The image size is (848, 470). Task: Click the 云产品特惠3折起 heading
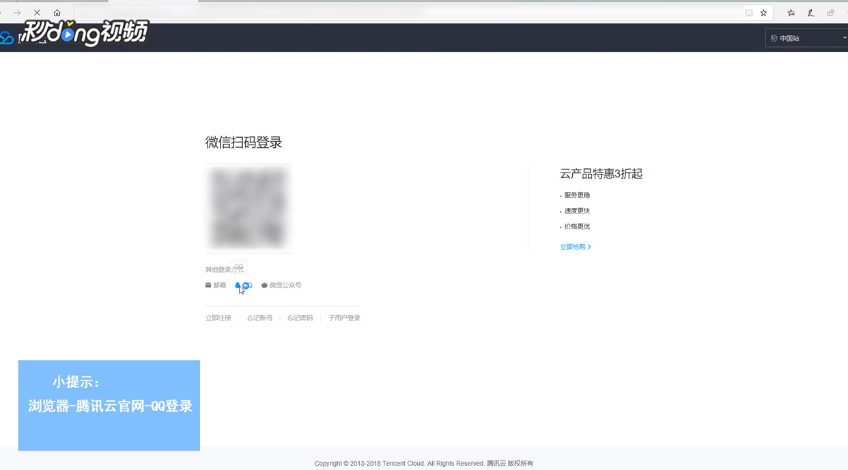click(x=601, y=174)
